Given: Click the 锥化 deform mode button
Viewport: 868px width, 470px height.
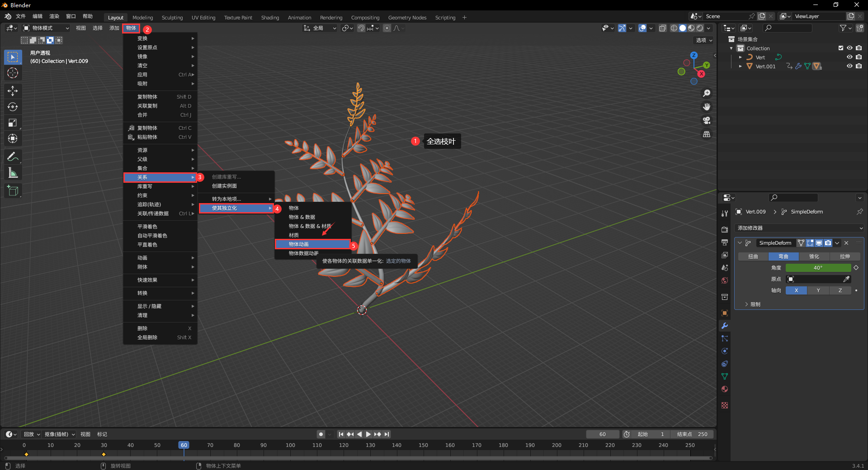Looking at the screenshot, I should pos(814,256).
